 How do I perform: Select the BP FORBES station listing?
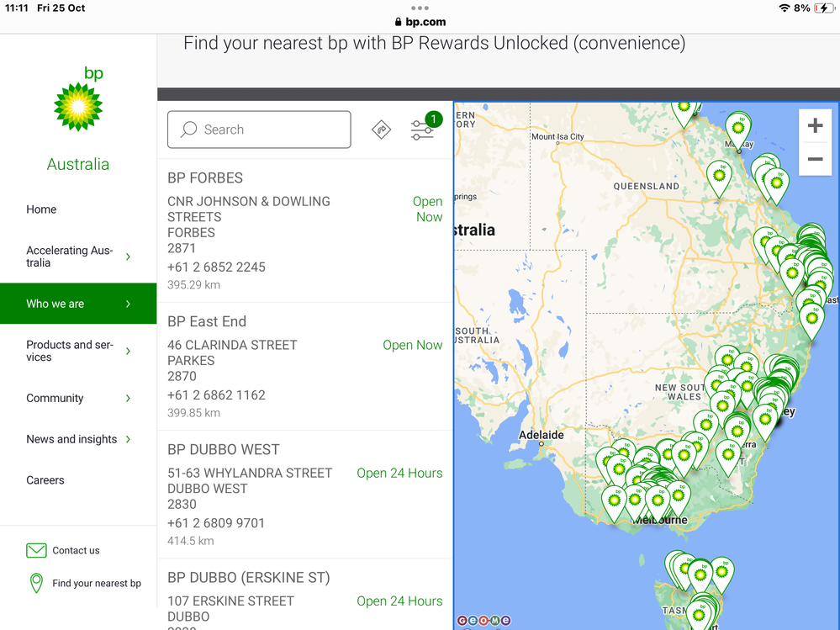pos(205,177)
